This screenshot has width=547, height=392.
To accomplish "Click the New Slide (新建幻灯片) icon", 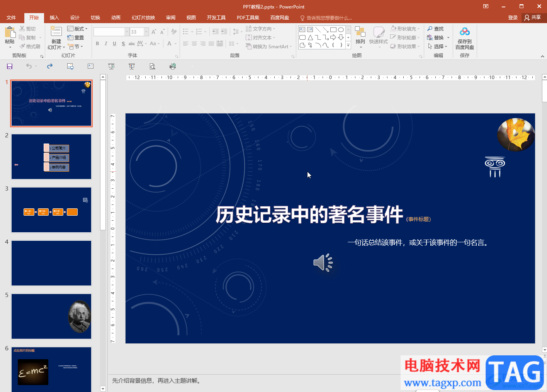I will 56,32.
